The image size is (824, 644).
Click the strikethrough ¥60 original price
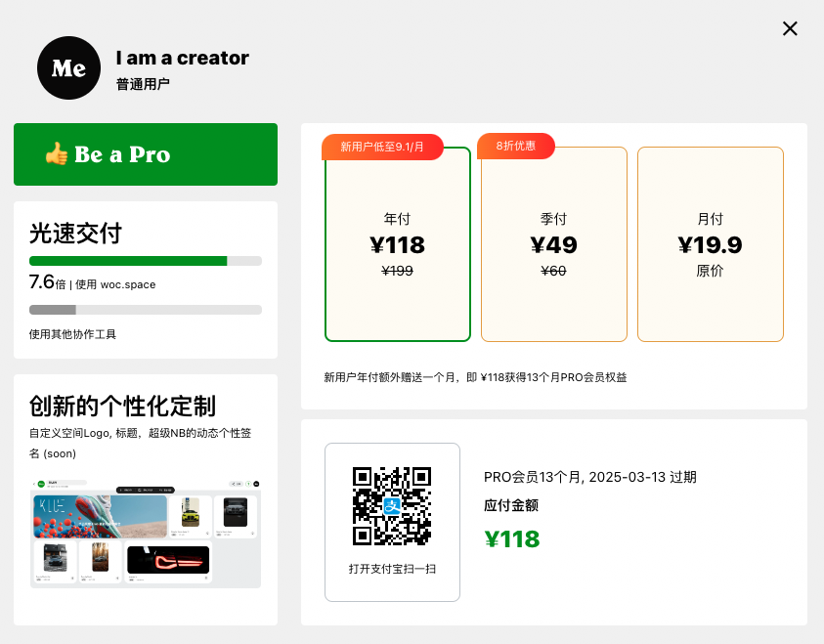pos(553,271)
